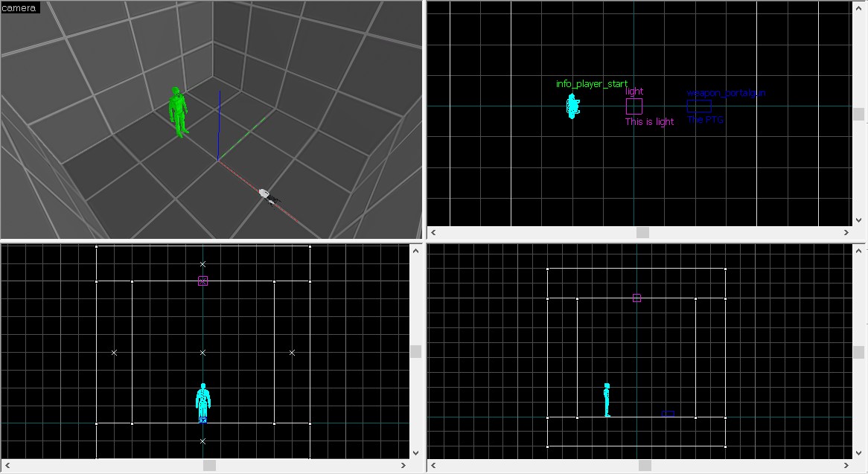Click scroll-left arrow of bottom-left viewport
Viewport: 868px width, 474px height.
(x=7, y=466)
